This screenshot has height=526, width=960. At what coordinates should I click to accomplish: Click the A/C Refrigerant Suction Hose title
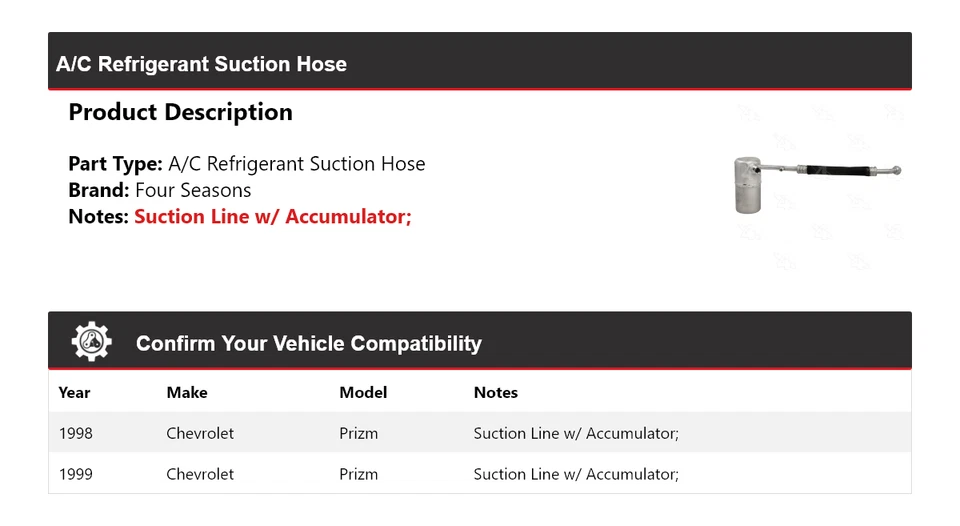click(201, 64)
